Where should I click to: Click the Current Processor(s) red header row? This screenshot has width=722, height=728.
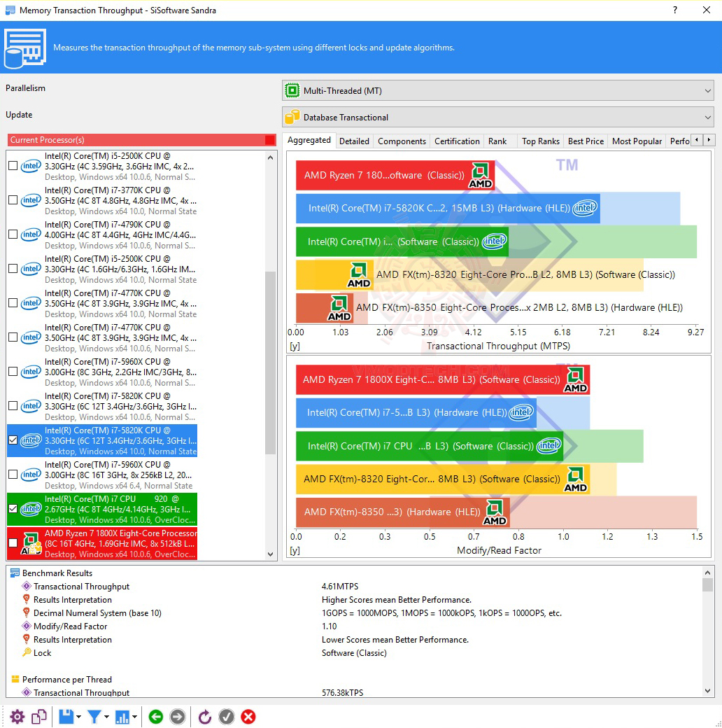click(141, 140)
